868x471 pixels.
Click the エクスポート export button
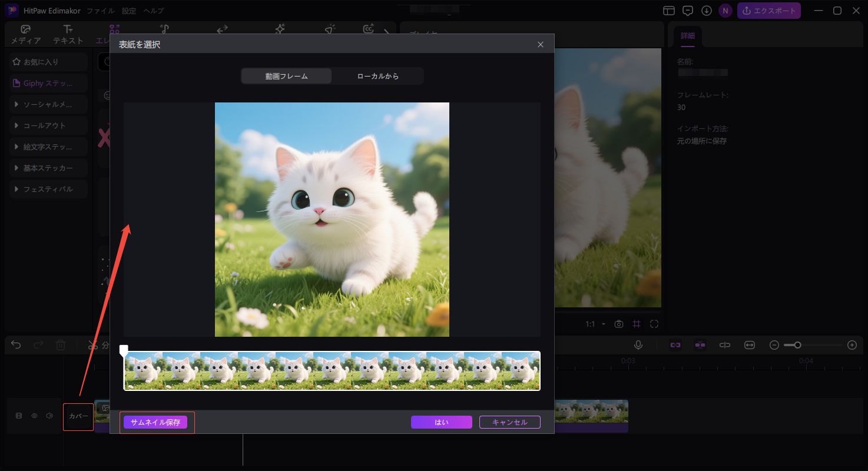coord(769,11)
